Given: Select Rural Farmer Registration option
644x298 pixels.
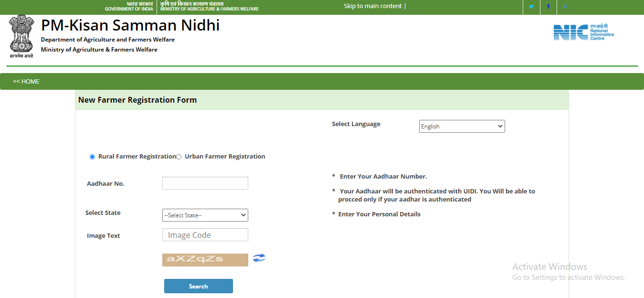Looking at the screenshot, I should click(92, 156).
